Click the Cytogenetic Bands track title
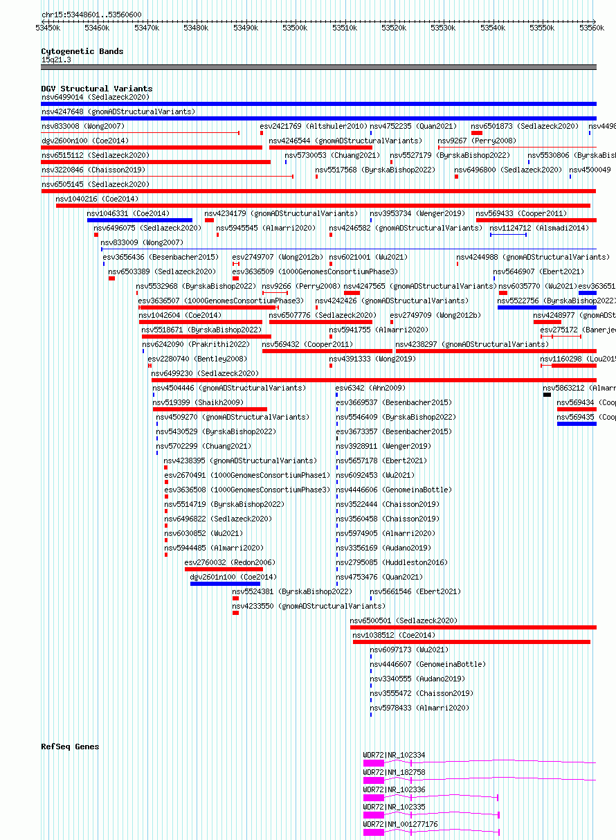Image resolution: width=616 pixels, height=840 pixels. coord(82,51)
